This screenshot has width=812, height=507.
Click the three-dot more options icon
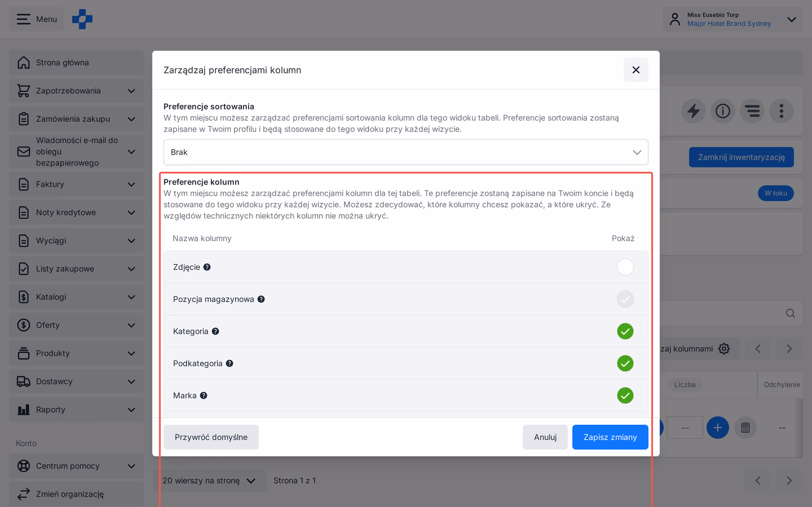coord(781,111)
